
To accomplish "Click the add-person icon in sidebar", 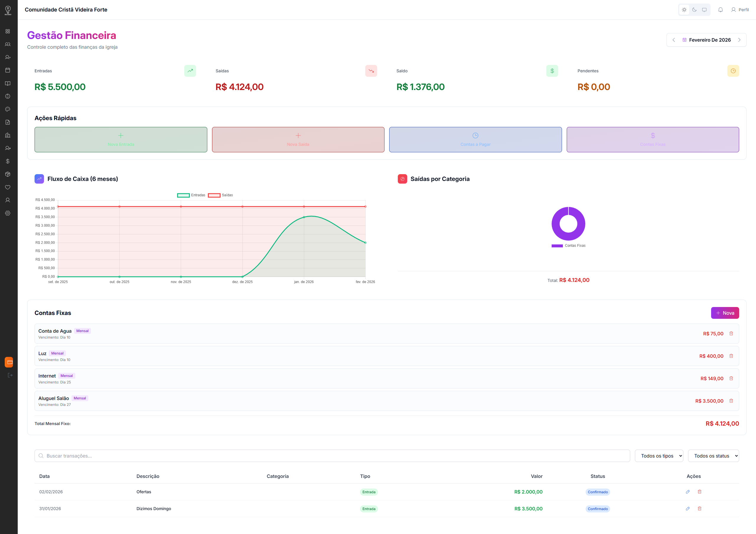I will pos(8,57).
